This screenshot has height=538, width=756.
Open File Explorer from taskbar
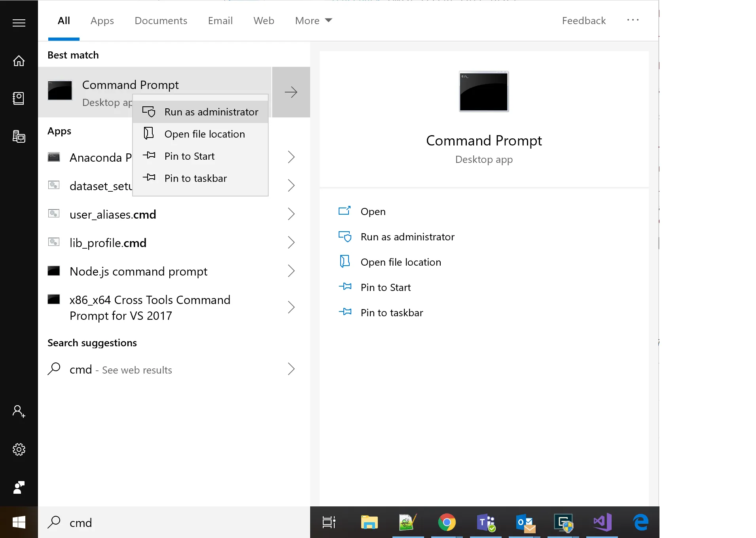pyautogui.click(x=369, y=522)
